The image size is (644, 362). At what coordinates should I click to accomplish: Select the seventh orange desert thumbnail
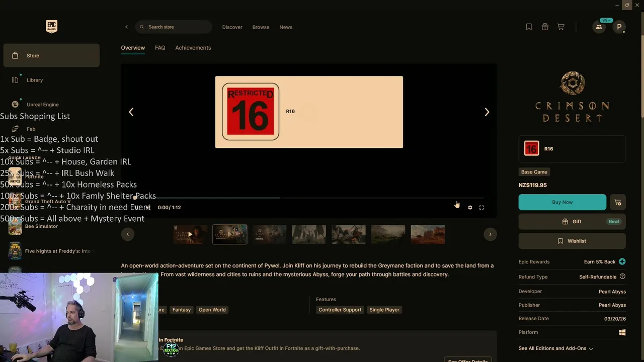coord(428,234)
